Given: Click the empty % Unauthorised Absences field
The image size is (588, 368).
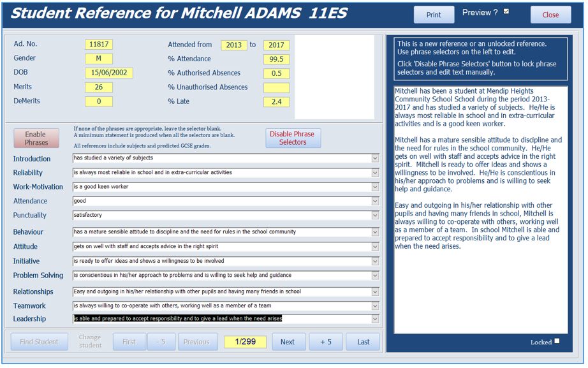Looking at the screenshot, I should (276, 88).
